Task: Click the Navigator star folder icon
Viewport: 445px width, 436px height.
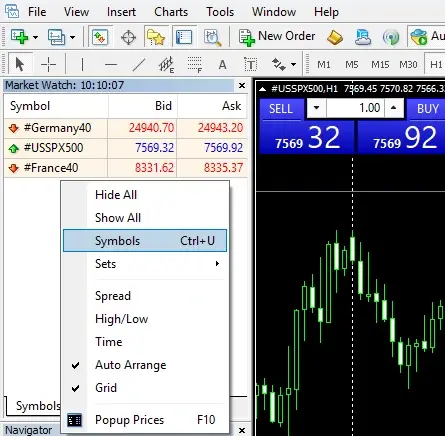Action: click(155, 37)
